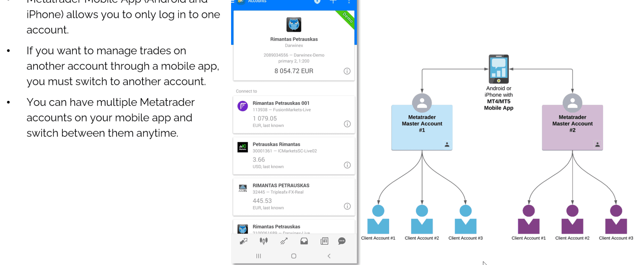Click the blue Client Account #3 figure
Screen dimensions: 644x265
pos(466,220)
